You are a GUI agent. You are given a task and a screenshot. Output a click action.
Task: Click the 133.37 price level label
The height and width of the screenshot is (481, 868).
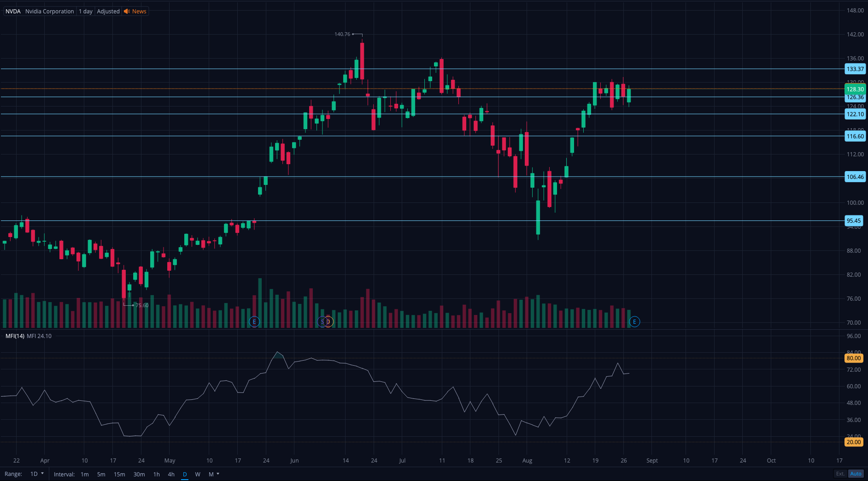[x=855, y=69]
